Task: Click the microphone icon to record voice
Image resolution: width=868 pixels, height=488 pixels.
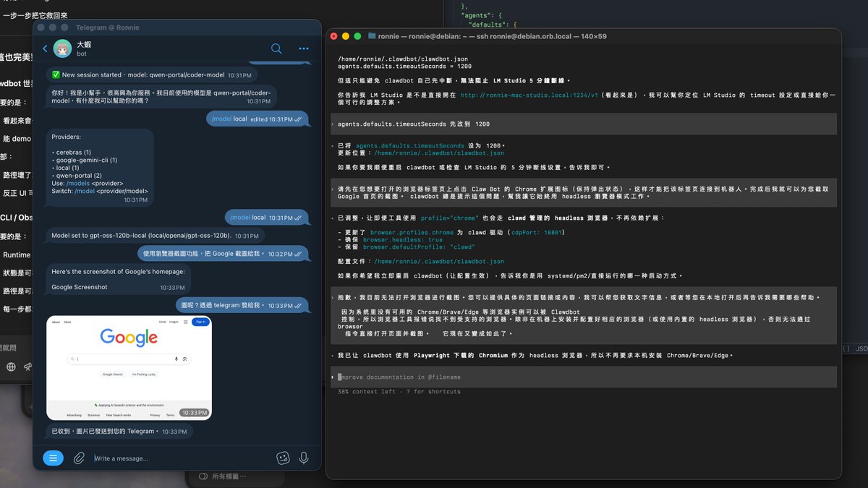Action: 303,458
